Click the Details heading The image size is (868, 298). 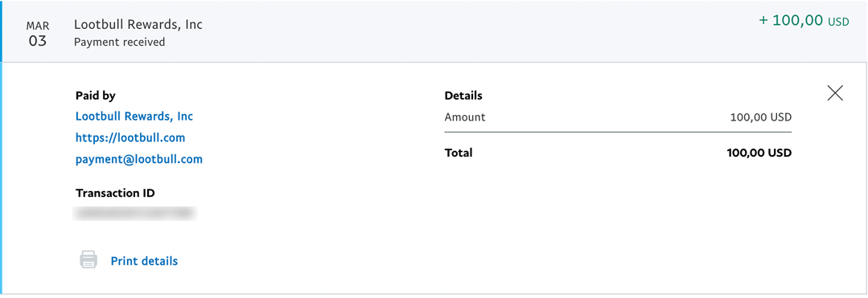coord(463,96)
